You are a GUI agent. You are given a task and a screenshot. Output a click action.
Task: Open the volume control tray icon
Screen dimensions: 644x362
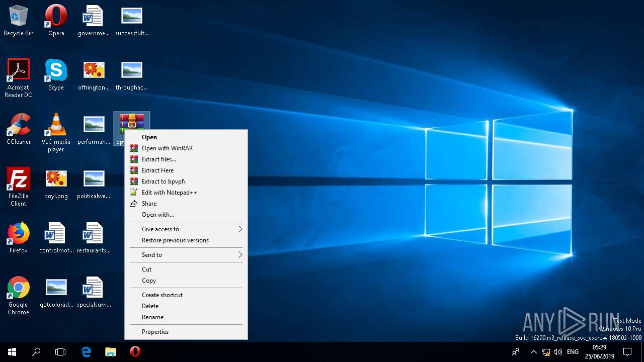click(557, 352)
